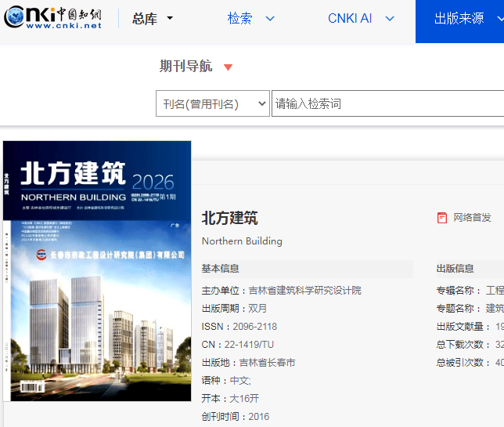Screen dimensions: 504x427
Task: Click the 北方建筑 journal title
Action: point(229,218)
